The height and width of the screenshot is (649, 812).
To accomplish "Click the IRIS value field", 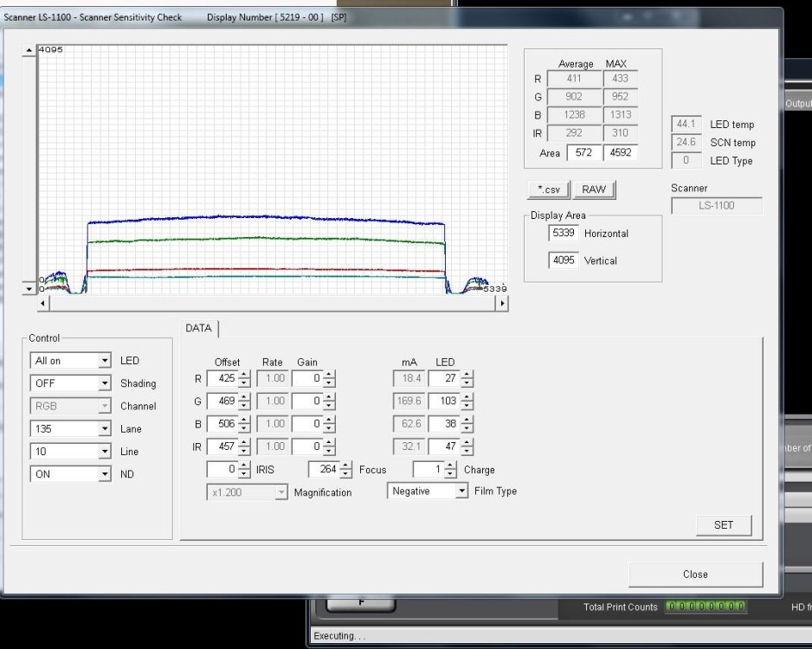I will pyautogui.click(x=222, y=469).
